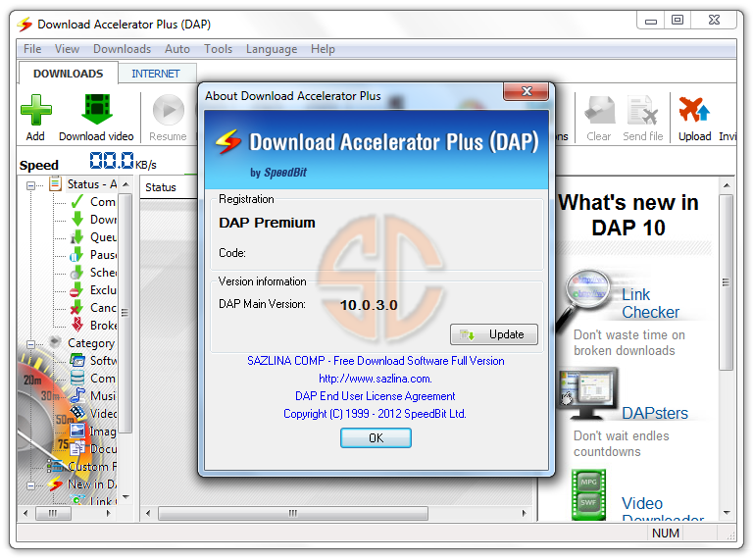This screenshot has width=753, height=560.
Task: Select the Broken status red arrow icon
Action: [x=76, y=326]
